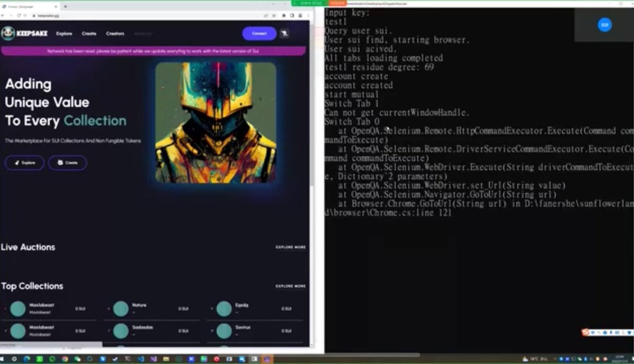This screenshot has height=364, width=634.
Task: Click the 'All tabs loading completed' terminal line
Action: [x=384, y=58]
